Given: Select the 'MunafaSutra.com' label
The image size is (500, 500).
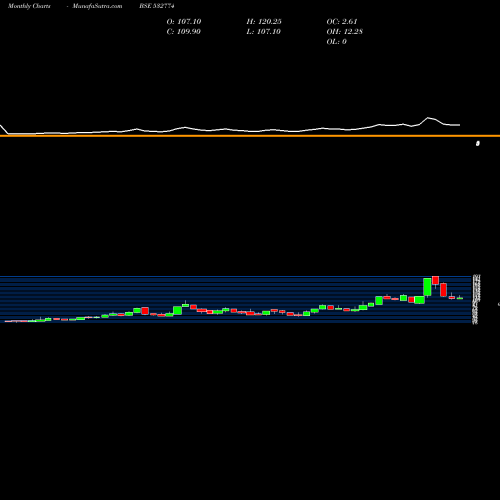Looking at the screenshot, I should pos(97,6).
